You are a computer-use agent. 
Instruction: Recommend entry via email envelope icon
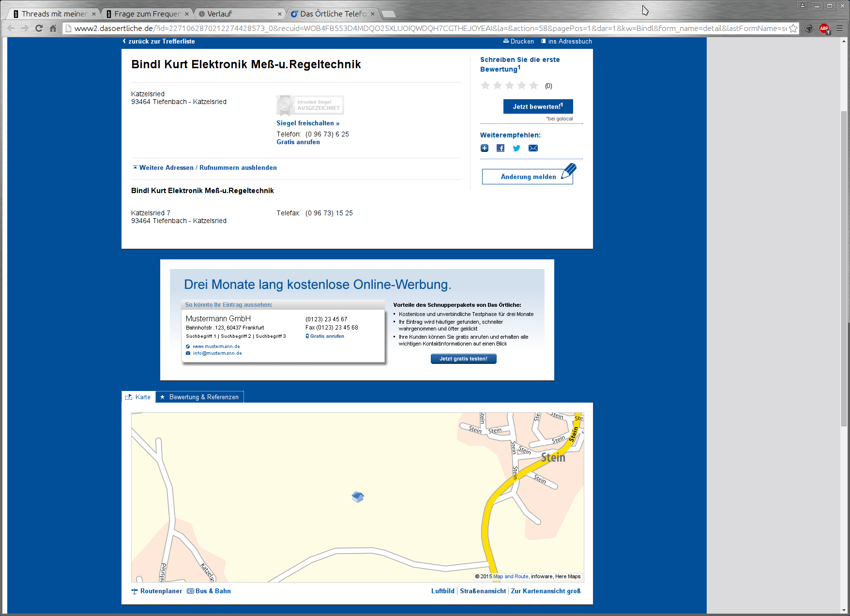(533, 148)
